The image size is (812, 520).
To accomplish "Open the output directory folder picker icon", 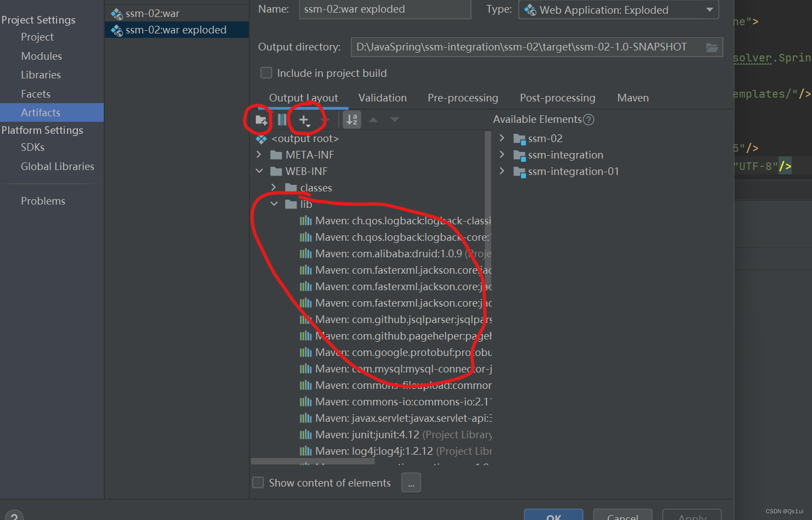I will (712, 47).
